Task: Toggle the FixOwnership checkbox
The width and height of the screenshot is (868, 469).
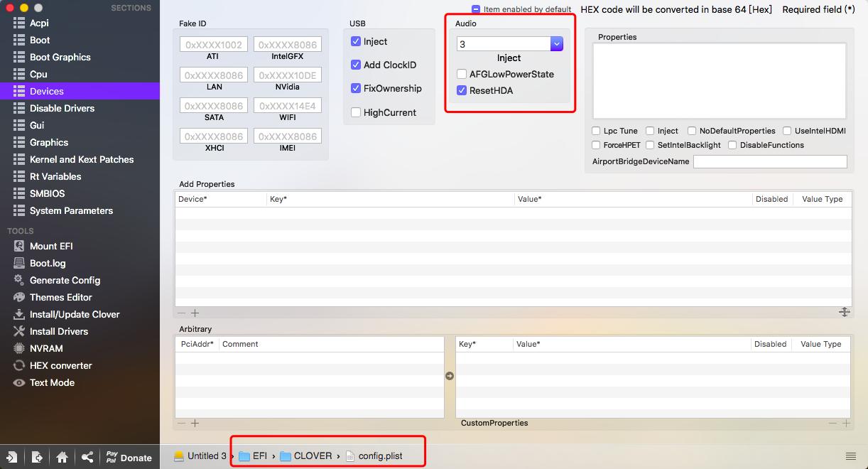Action: [356, 88]
